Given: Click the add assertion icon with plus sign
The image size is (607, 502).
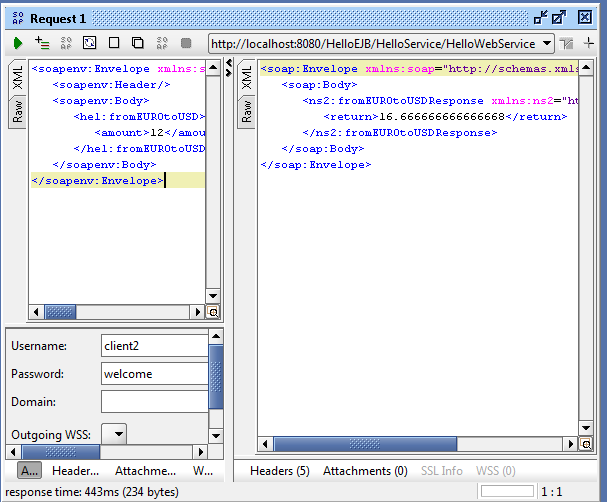Looking at the screenshot, I should pyautogui.click(x=41, y=43).
